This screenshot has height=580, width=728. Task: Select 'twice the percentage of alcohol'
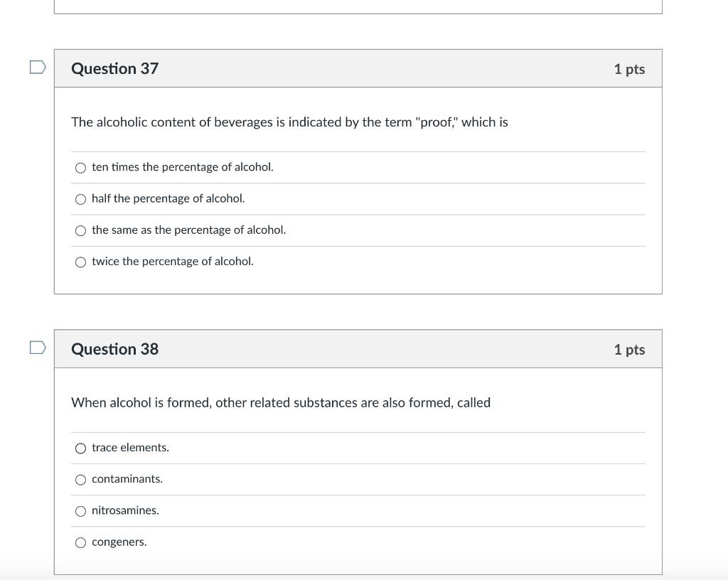click(x=81, y=262)
